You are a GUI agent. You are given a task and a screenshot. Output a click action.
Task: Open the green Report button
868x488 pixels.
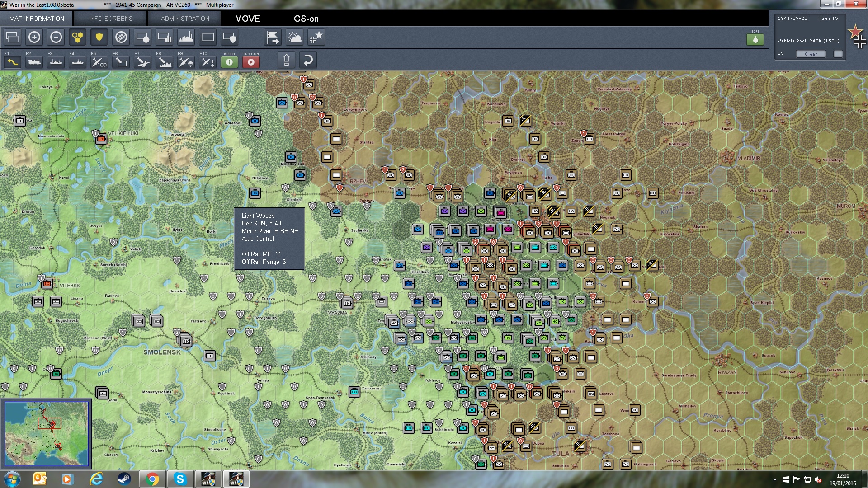click(x=229, y=62)
